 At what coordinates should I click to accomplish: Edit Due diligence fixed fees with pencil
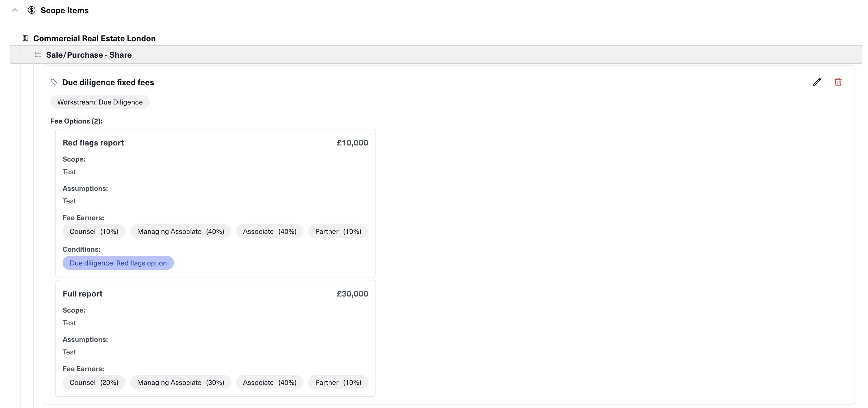(816, 82)
